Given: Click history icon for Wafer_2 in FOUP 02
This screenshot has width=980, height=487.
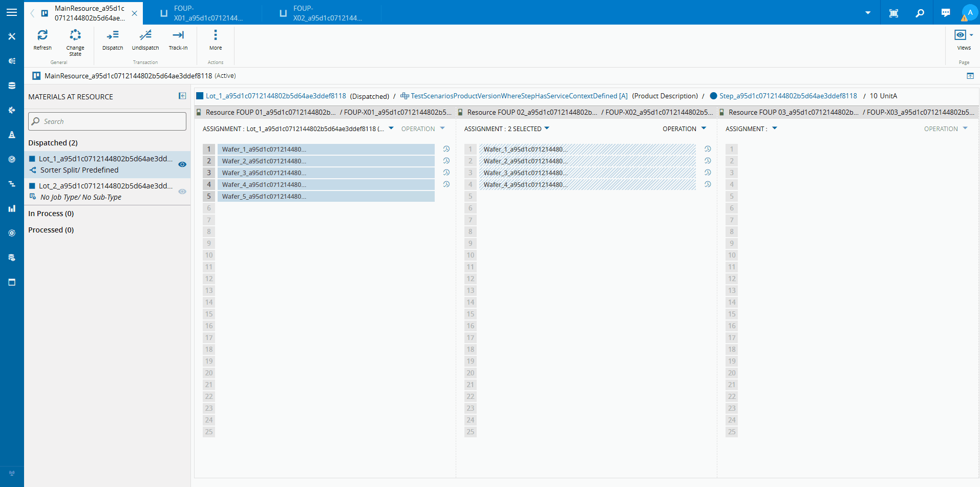Looking at the screenshot, I should [708, 161].
